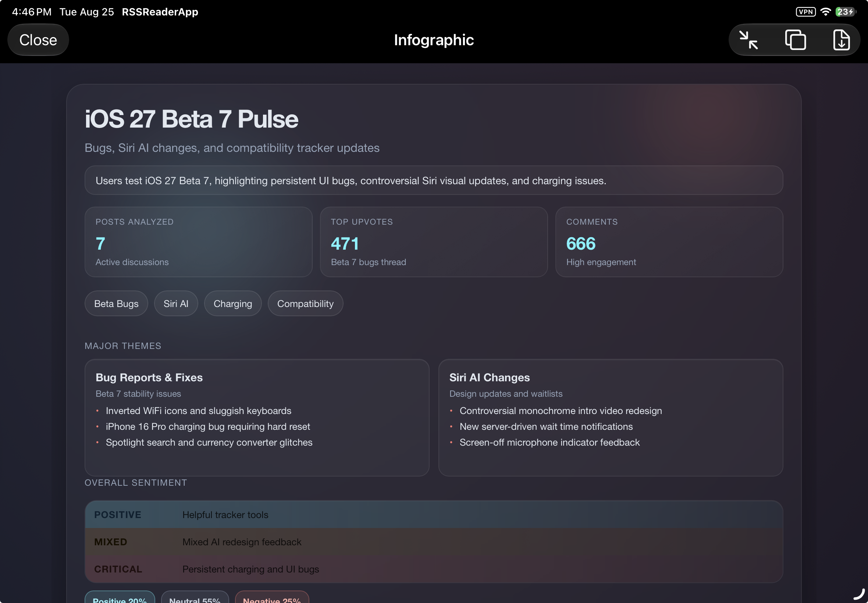Viewport: 868px width, 603px height.
Task: Tap the battery charging indicator
Action: click(x=846, y=12)
